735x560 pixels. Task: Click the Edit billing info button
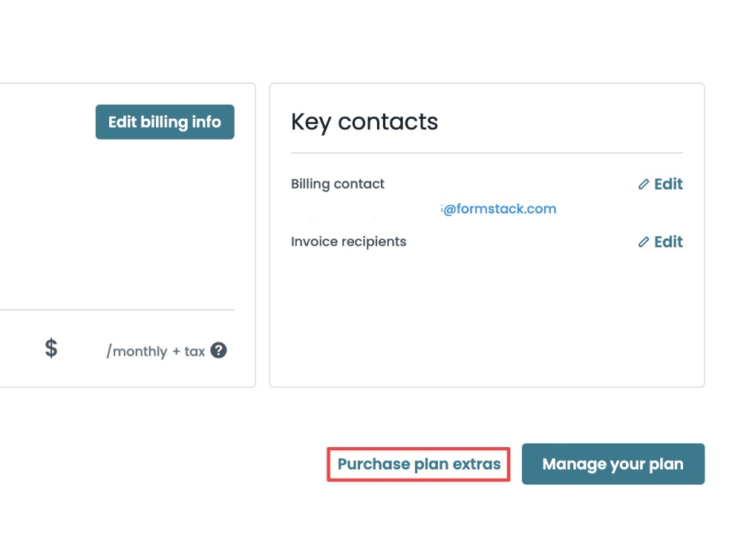[x=165, y=122]
